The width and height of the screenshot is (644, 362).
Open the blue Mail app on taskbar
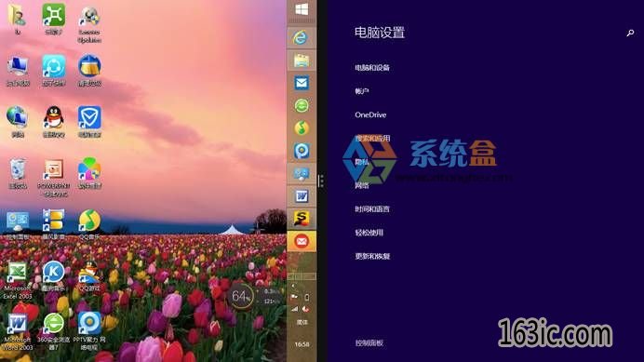tap(302, 83)
